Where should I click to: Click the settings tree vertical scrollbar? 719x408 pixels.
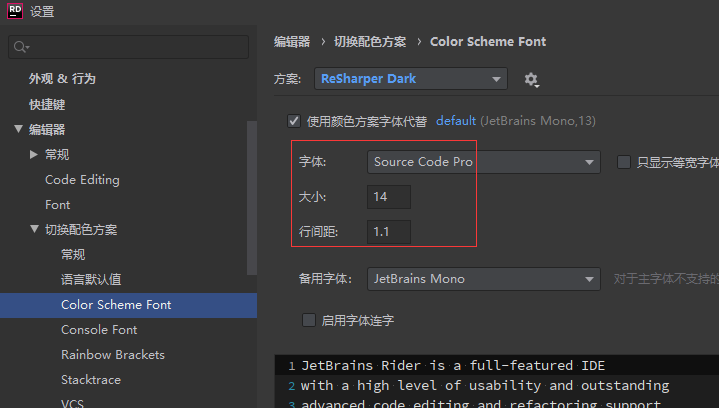[252, 198]
